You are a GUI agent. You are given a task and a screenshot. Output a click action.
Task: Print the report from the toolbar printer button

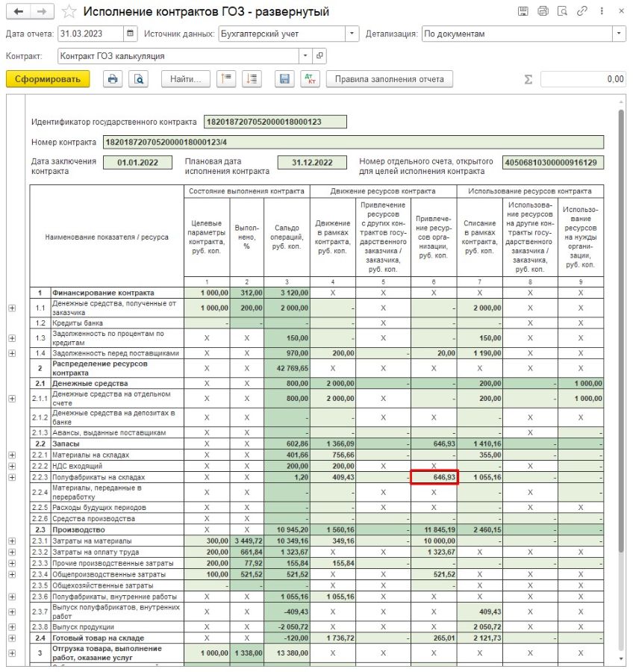(x=112, y=79)
